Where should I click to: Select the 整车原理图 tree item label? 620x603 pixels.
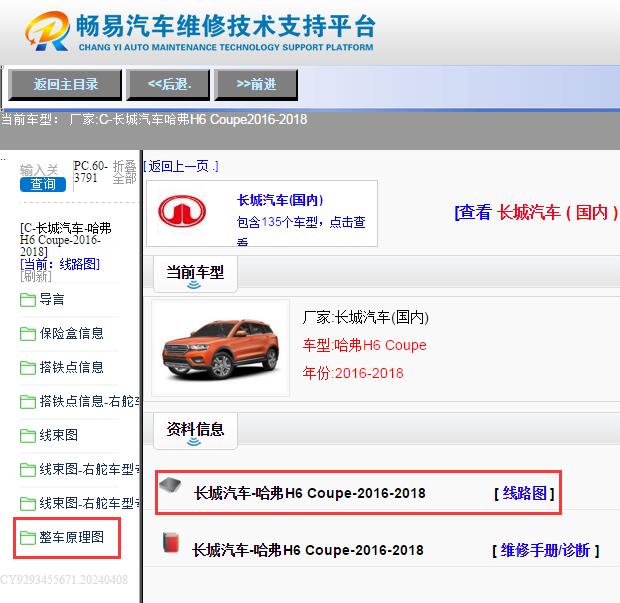coord(72,537)
